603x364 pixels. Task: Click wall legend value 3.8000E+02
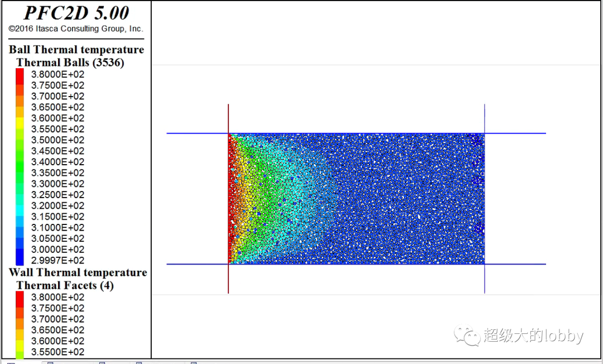(58, 297)
